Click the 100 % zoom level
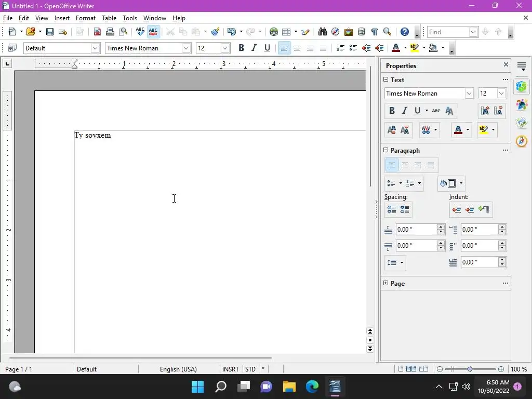The image size is (532, 399). pos(519,369)
